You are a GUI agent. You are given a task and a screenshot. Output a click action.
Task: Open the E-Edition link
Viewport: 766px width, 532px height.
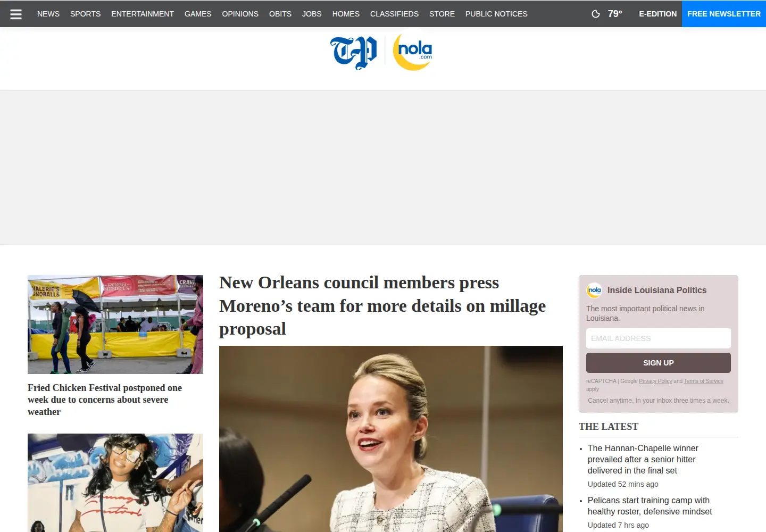tap(658, 14)
